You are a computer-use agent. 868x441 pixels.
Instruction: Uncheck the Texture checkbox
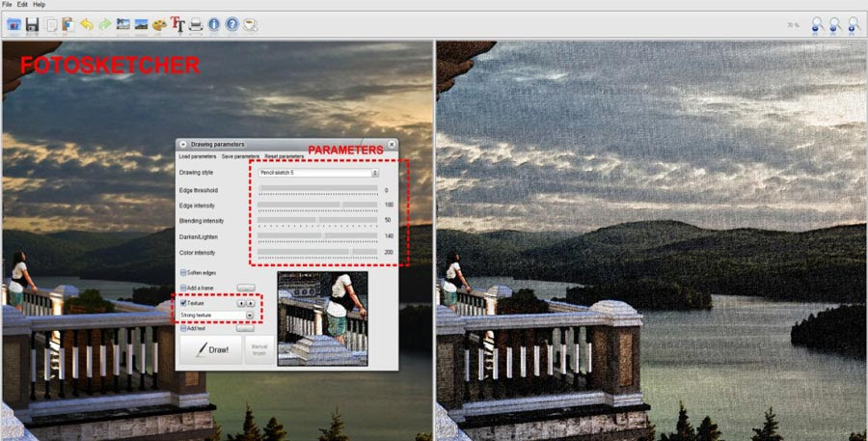click(183, 303)
